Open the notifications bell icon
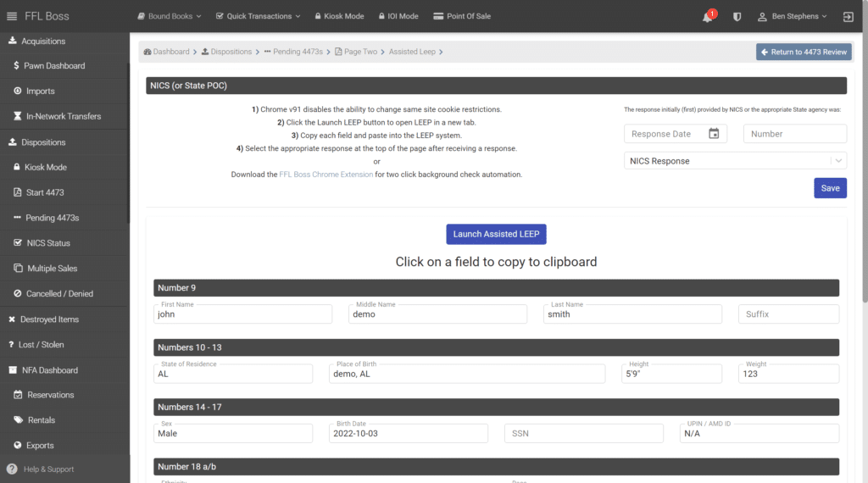This screenshot has height=483, width=868. click(x=708, y=17)
